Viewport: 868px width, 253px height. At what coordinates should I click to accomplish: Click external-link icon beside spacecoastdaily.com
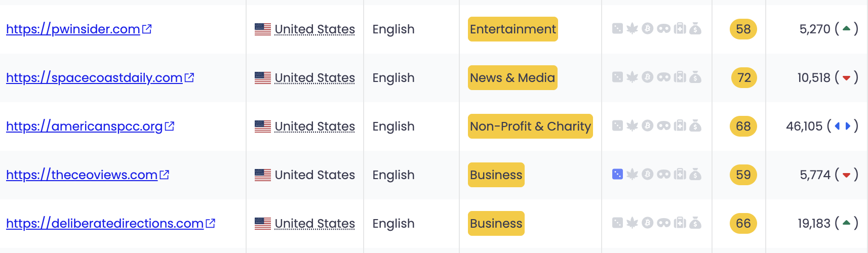point(189,77)
